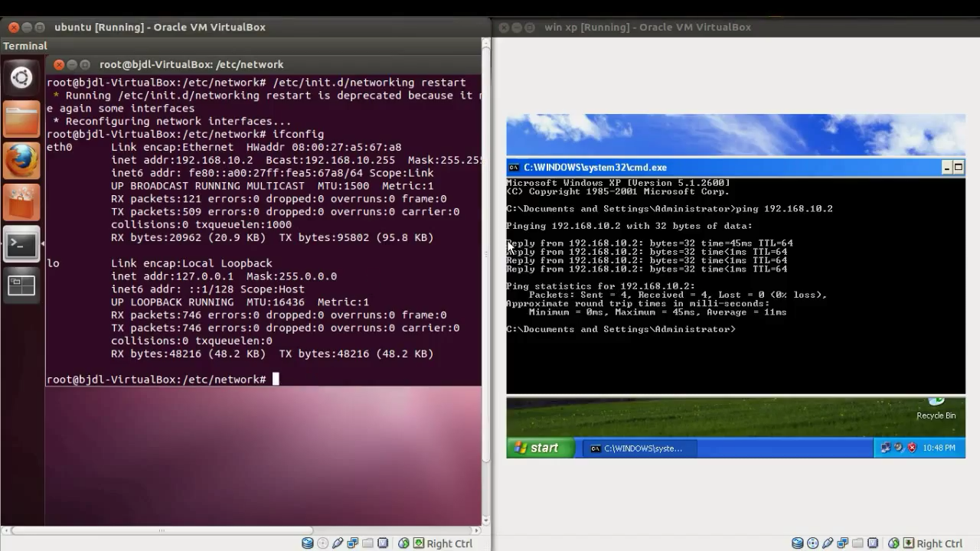Open the Windows XP Start menu
The width and height of the screenshot is (980, 551).
point(540,448)
